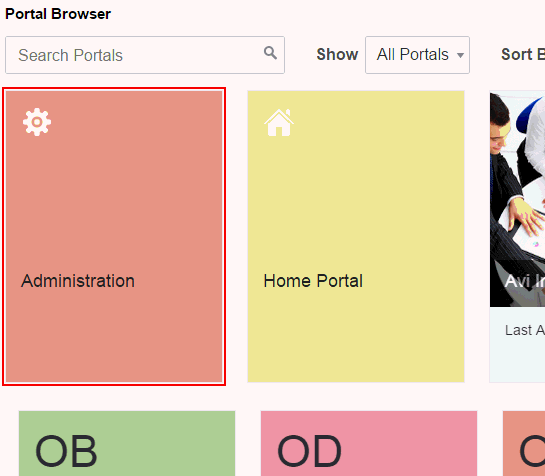
Task: Open the Administration portal tile
Action: 114,236
